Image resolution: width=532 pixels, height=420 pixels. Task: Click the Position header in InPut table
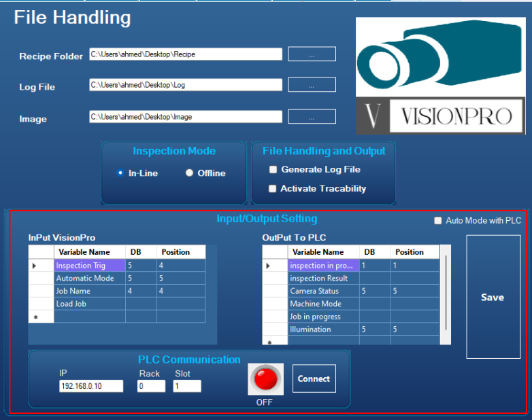coord(181,252)
